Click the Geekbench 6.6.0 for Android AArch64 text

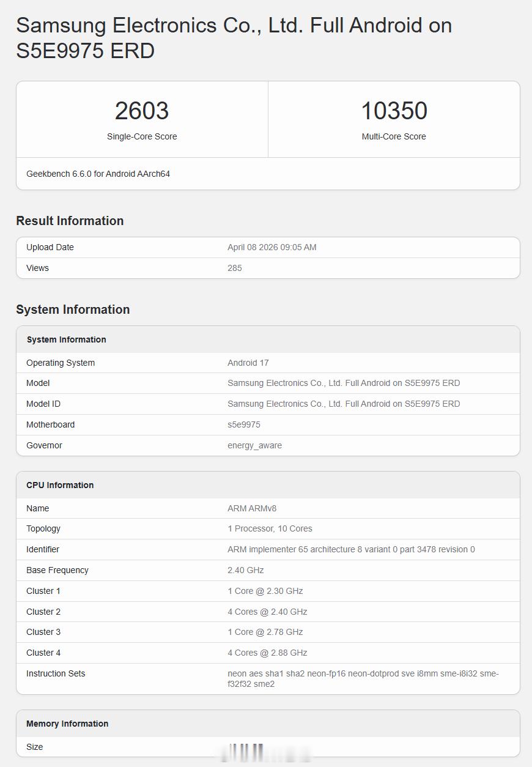[x=97, y=174]
